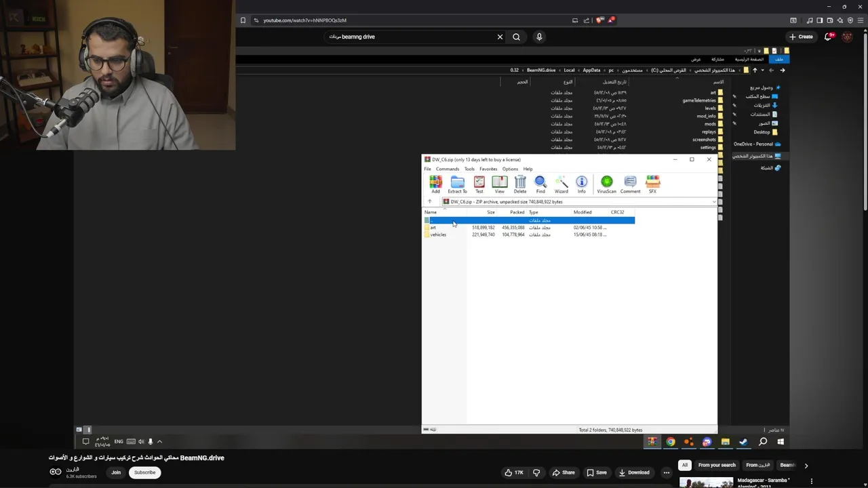This screenshot has width=868, height=488.
Task: Open the Wizard wand icon in WinRAR
Action: 561,184
